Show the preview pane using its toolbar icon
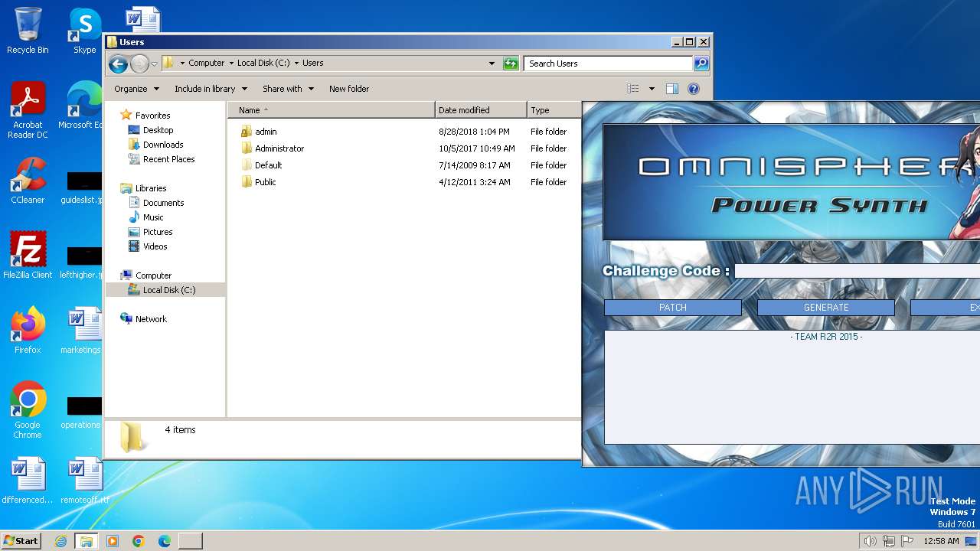The width and height of the screenshot is (980, 551). [672, 89]
